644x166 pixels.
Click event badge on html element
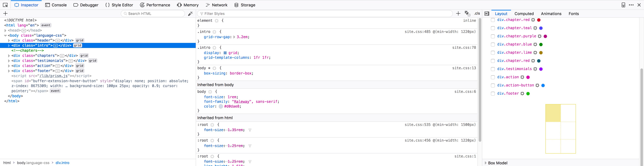[x=46, y=25]
